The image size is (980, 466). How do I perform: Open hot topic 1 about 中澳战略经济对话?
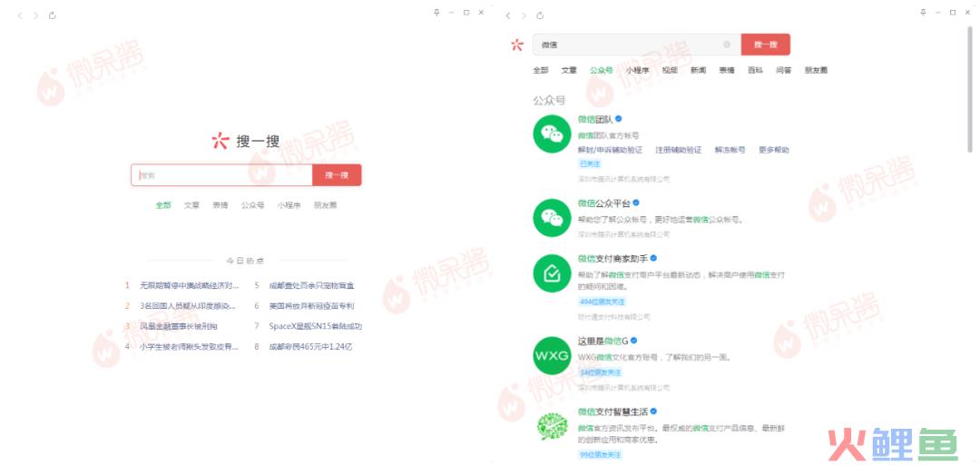[190, 286]
